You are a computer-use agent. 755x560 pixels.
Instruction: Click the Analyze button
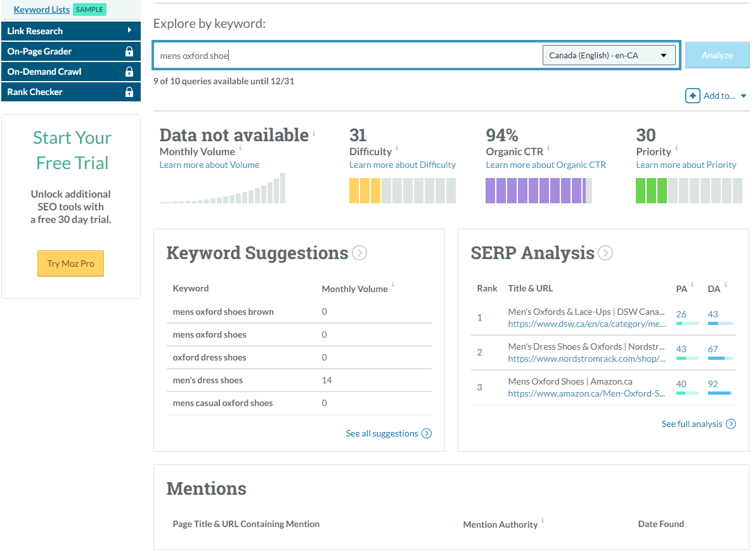pyautogui.click(x=717, y=55)
